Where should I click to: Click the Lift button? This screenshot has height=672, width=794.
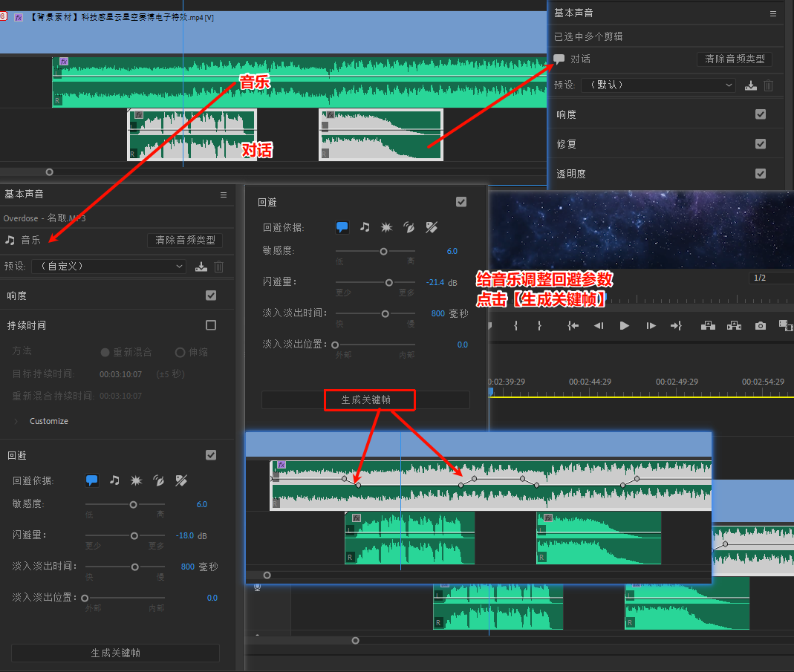coord(708,326)
